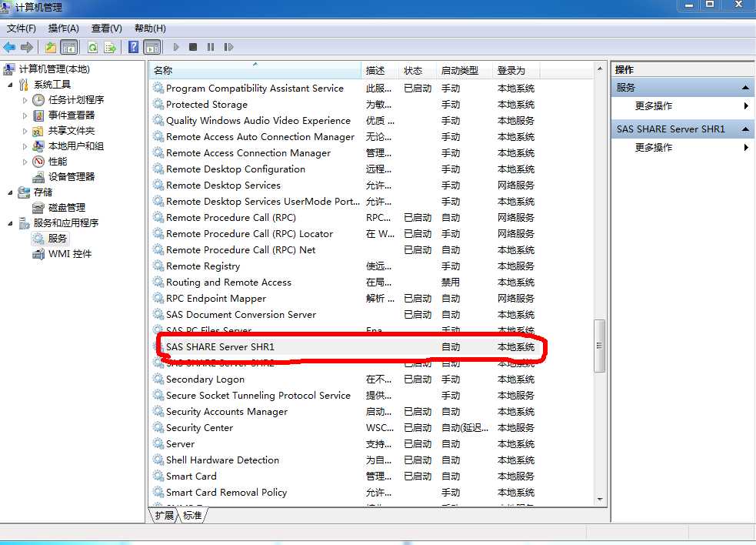Open the 文件(F) menu
This screenshot has height=545, width=756.
pyautogui.click(x=22, y=28)
